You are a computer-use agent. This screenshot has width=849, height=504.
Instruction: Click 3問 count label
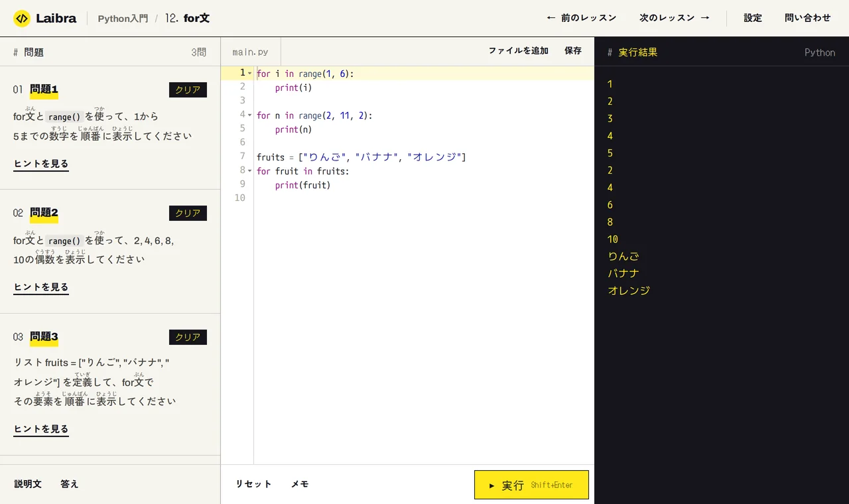[x=198, y=52]
